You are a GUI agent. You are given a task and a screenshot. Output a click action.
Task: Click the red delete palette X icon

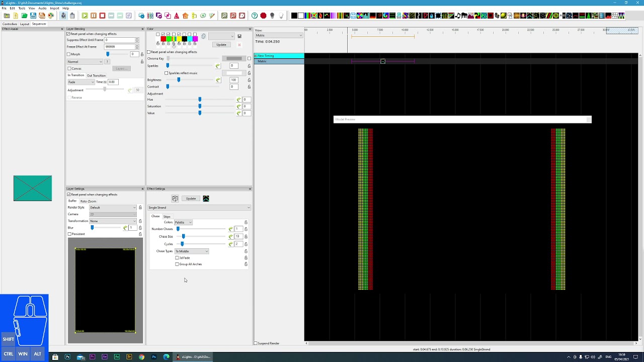coord(239,45)
